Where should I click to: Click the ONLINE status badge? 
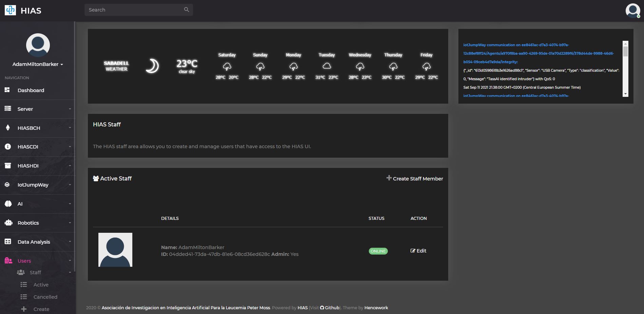pos(378,251)
